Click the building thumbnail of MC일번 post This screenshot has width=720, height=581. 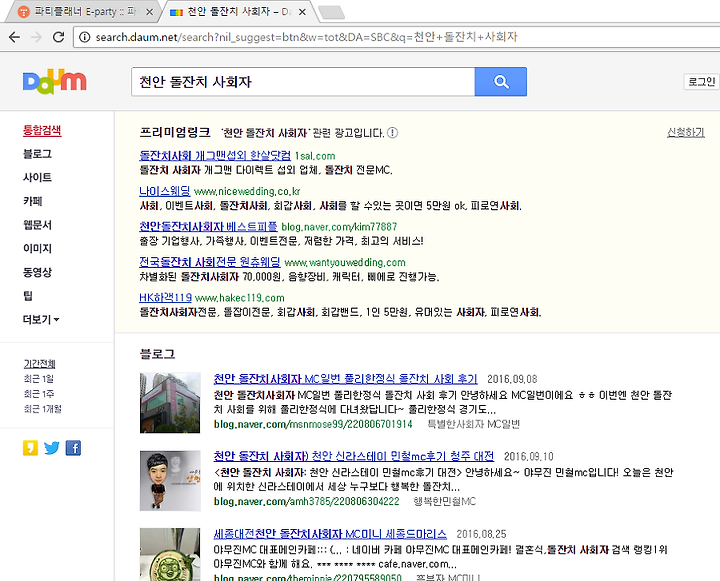point(170,403)
